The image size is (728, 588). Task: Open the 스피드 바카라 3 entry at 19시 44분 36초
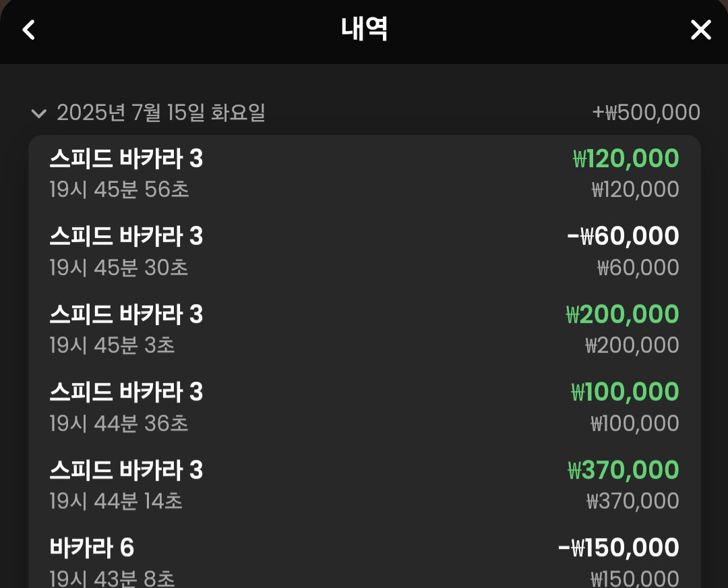tap(365, 407)
